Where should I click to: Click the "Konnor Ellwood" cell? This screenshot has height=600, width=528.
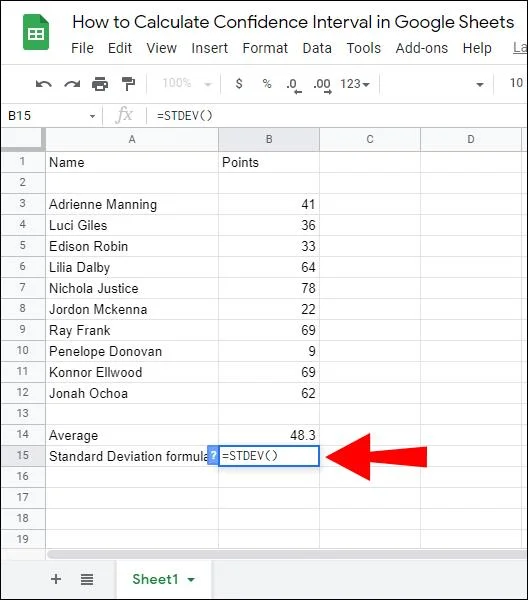tap(132, 372)
